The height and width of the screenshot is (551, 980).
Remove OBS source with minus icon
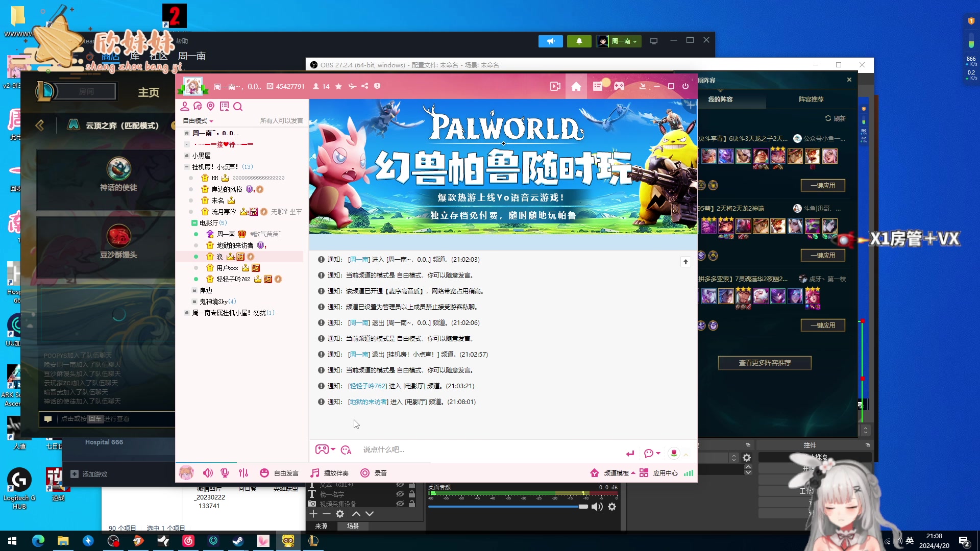(327, 514)
